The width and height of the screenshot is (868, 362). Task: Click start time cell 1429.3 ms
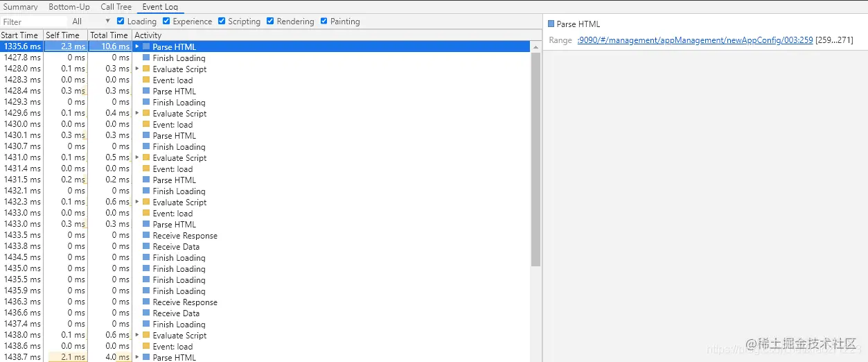point(21,102)
